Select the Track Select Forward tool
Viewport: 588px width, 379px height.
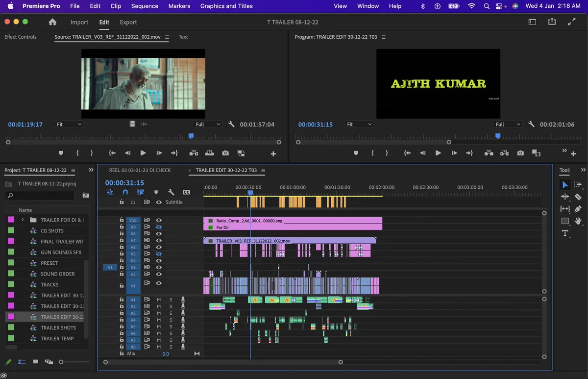[578, 185]
